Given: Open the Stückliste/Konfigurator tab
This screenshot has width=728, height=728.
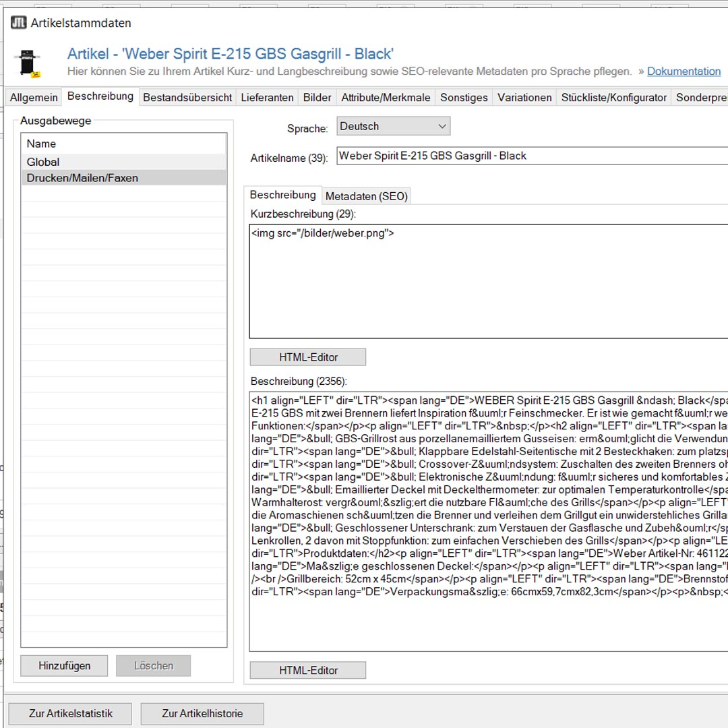Looking at the screenshot, I should click(613, 98).
